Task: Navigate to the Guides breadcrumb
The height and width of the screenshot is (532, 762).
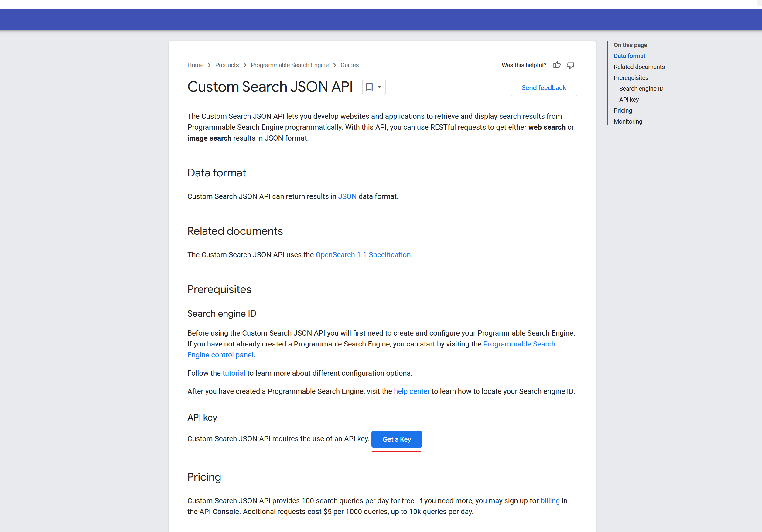Action: pos(350,65)
